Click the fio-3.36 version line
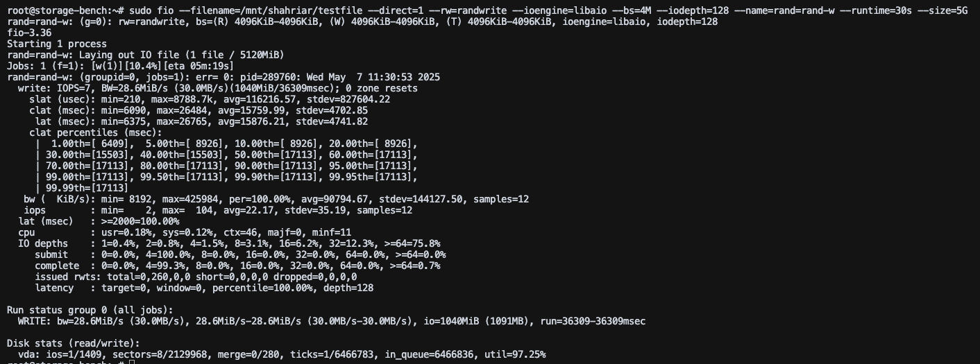Image resolution: width=980 pixels, height=364 pixels. click(x=29, y=33)
